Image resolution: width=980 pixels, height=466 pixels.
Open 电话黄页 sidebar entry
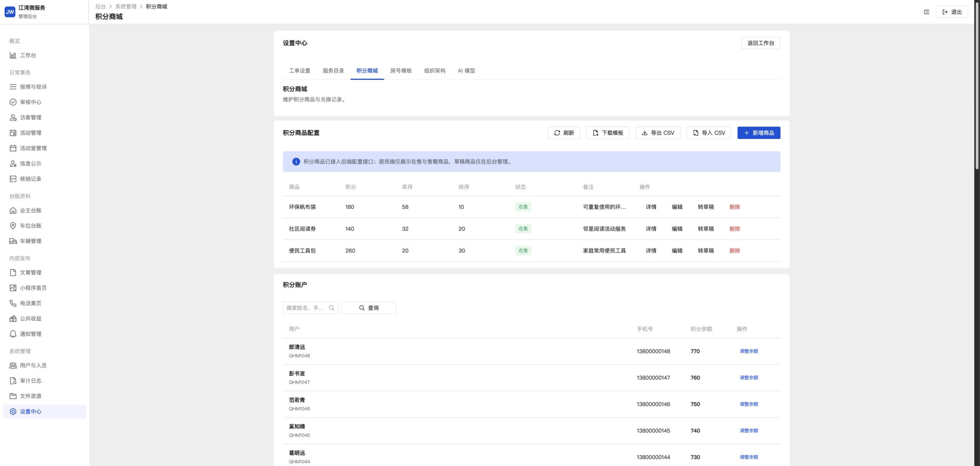pyautogui.click(x=44, y=303)
